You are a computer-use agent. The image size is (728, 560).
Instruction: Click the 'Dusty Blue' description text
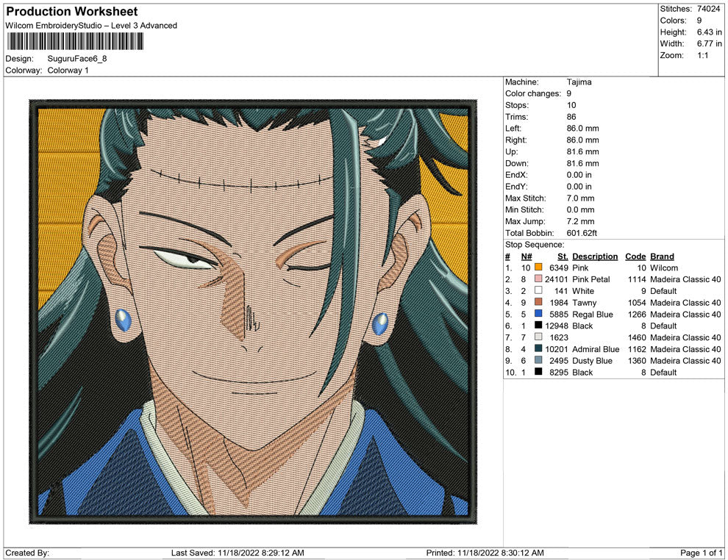click(x=592, y=361)
